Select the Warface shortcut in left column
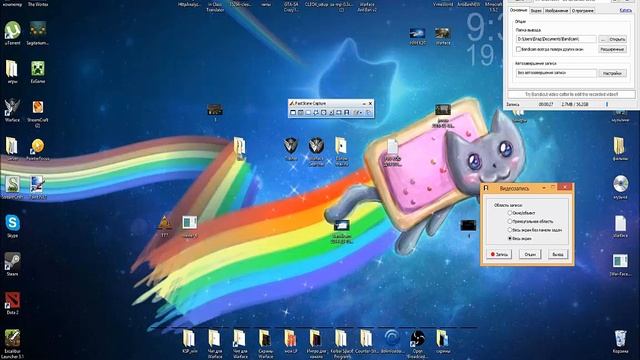 click(x=12, y=110)
